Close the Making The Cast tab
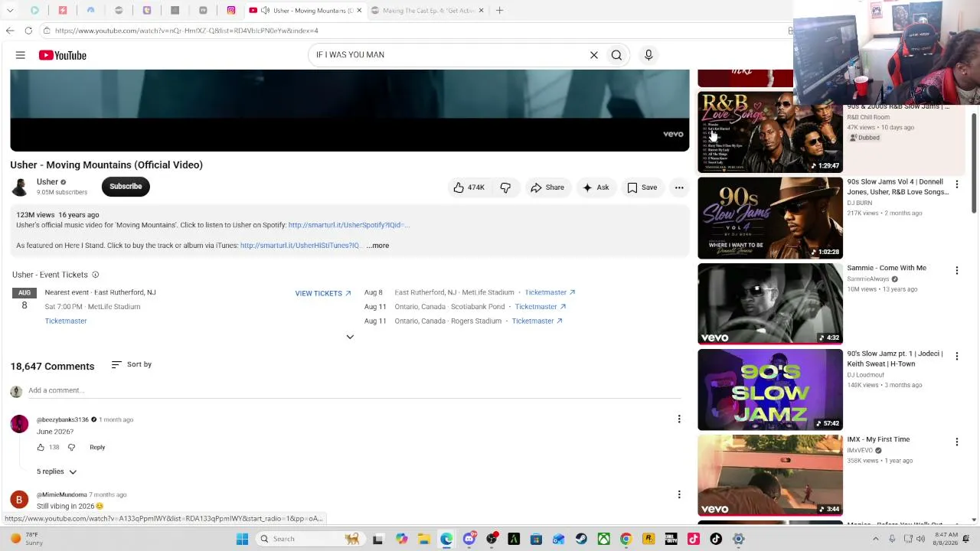Screen dimensions: 980x551 481,11
